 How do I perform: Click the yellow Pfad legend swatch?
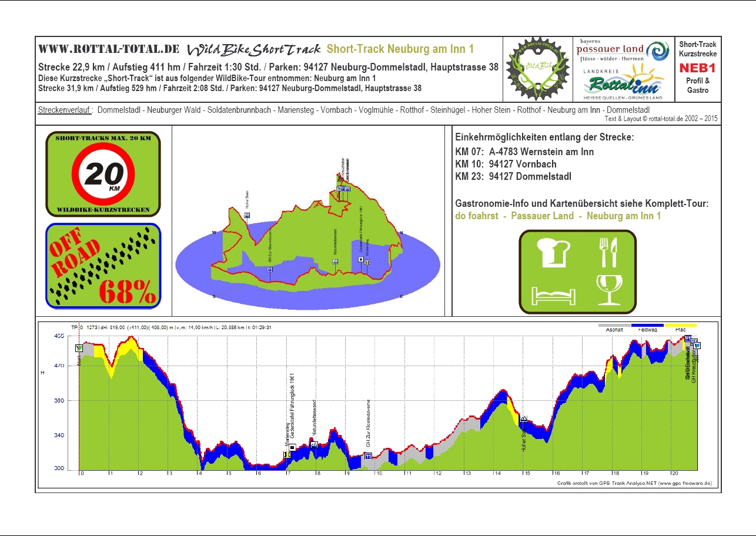[680, 325]
